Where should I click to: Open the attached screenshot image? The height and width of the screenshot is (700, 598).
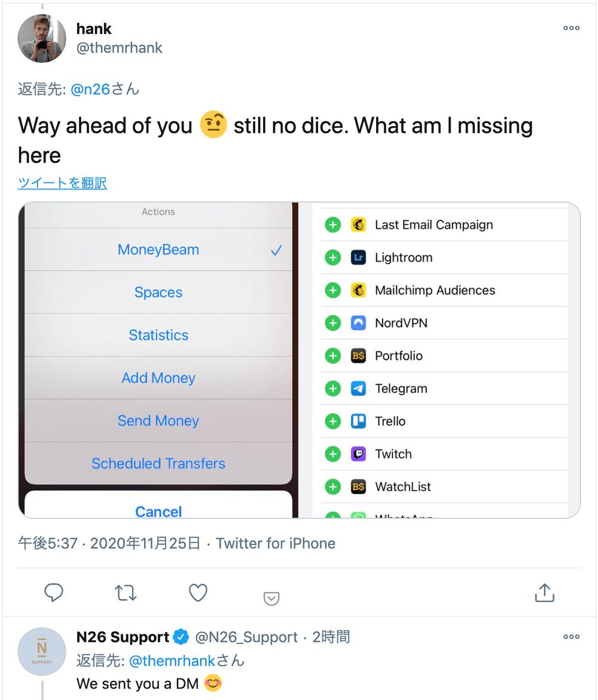(299, 360)
